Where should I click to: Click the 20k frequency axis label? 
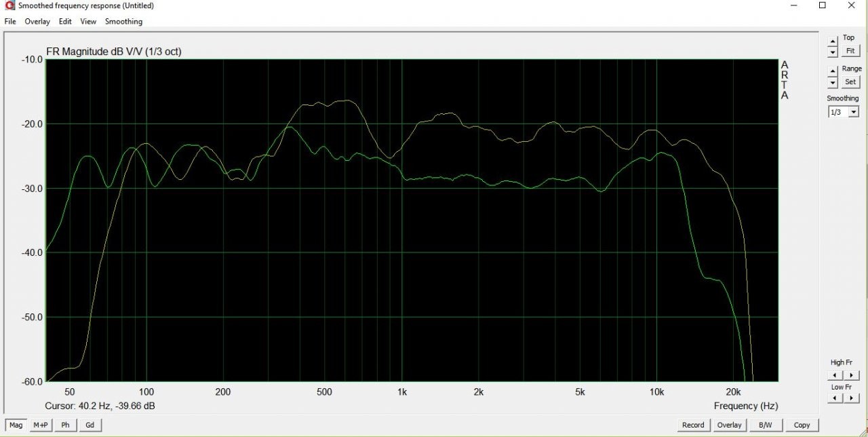click(x=734, y=392)
